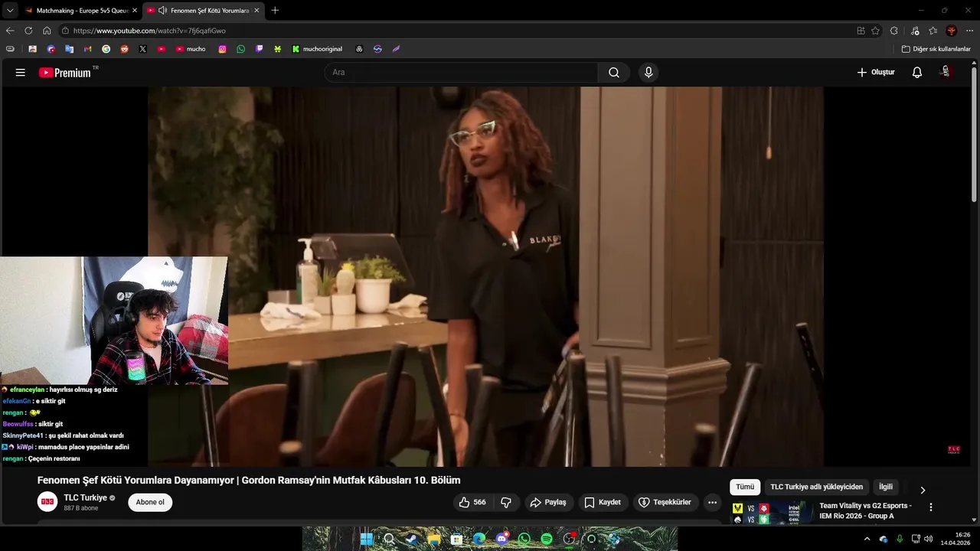Reload the current page
The width and height of the screenshot is (980, 551).
pos(28,31)
